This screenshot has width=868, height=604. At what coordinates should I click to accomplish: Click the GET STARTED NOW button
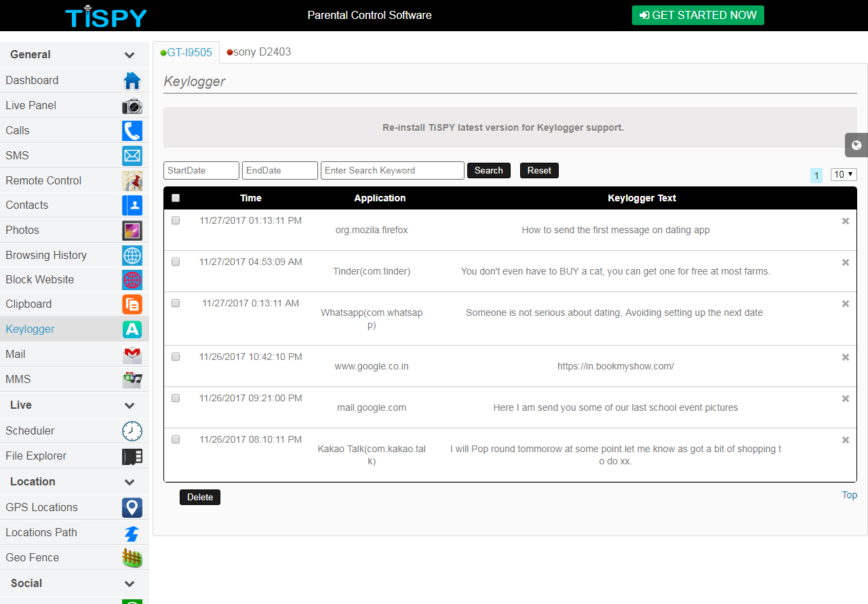[x=698, y=16]
